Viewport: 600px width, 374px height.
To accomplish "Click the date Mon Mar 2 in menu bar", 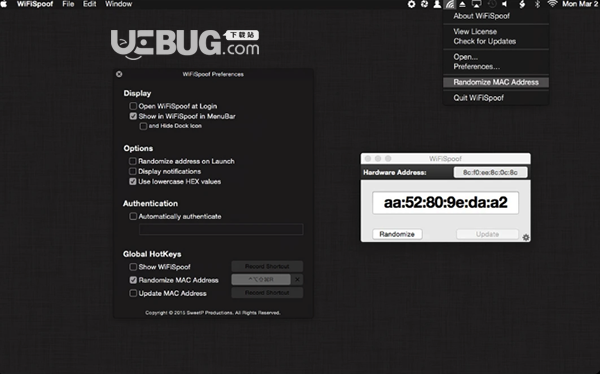I will [579, 4].
